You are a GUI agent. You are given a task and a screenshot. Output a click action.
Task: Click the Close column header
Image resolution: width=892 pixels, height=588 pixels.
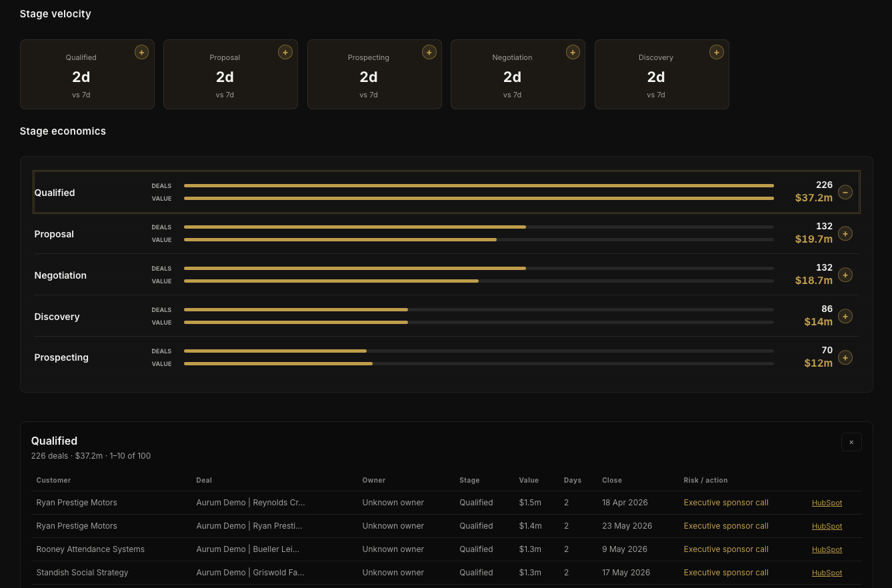click(612, 480)
